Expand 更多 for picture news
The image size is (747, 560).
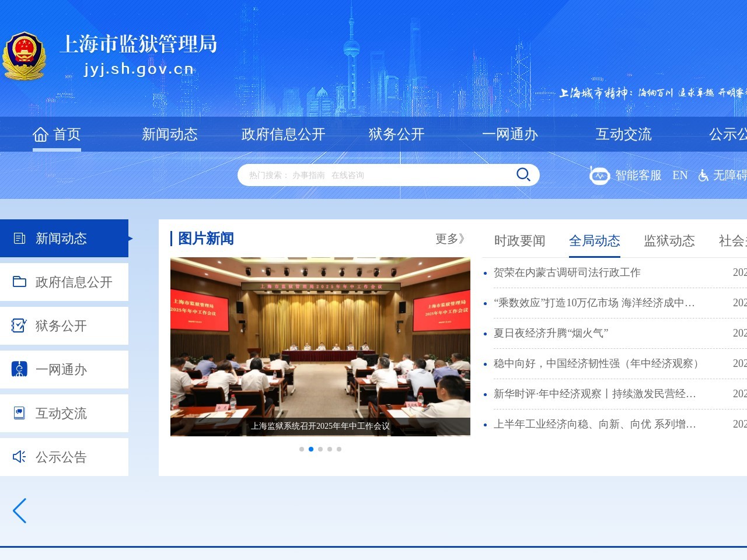coord(449,239)
